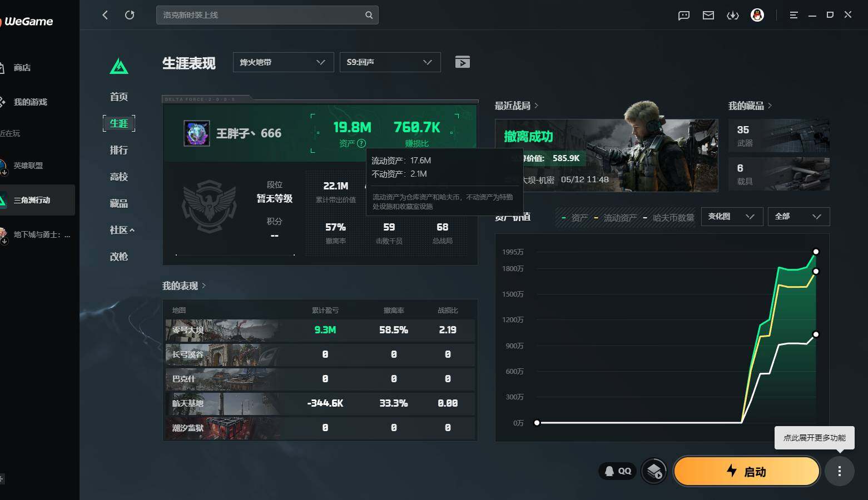Click the 9.3M 累计盈亏 cell
Viewport: 868px width, 500px height.
click(x=325, y=330)
